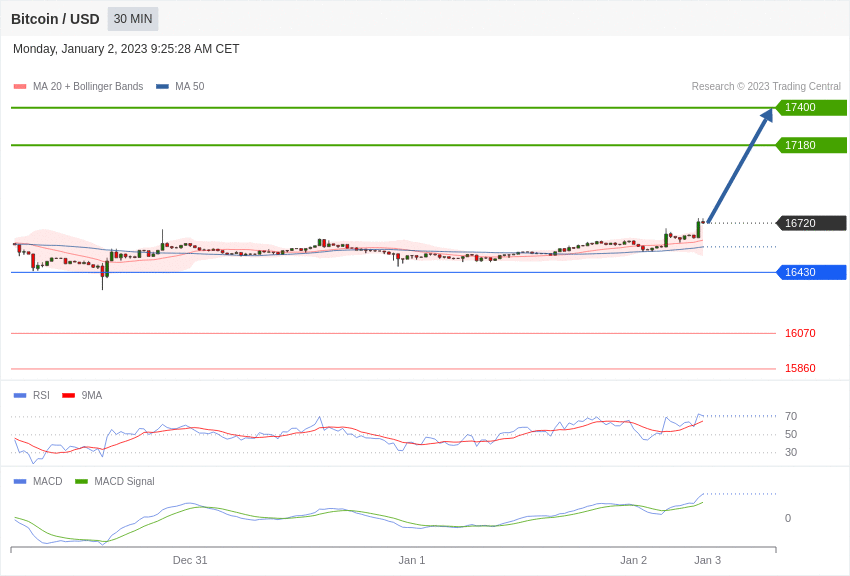Click the blue MACD legend marker

[x=20, y=482]
